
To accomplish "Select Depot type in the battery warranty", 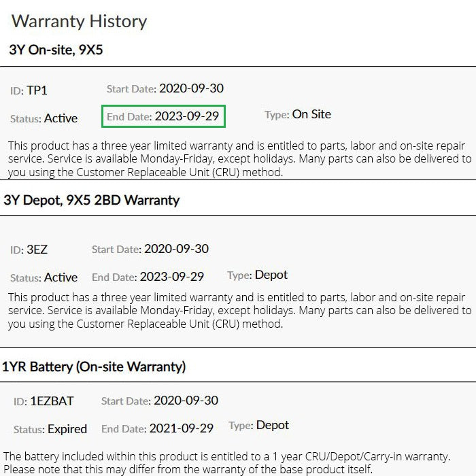I will pos(272,425).
